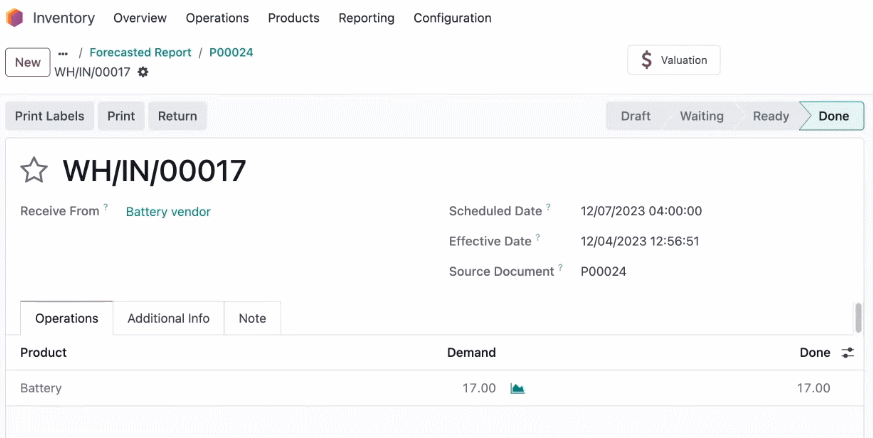The height and width of the screenshot is (438, 873).
Task: Open the column options adjust icon
Action: pos(847,352)
